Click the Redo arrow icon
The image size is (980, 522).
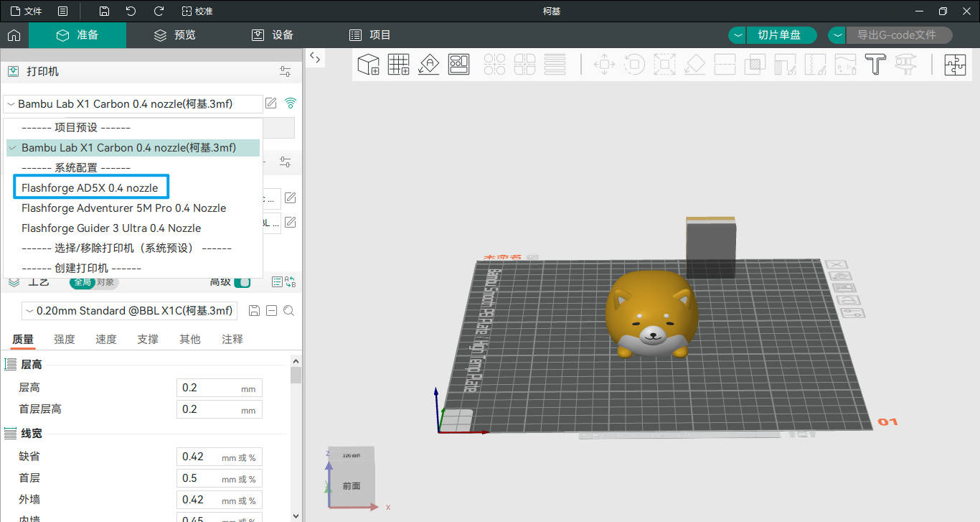pos(158,11)
